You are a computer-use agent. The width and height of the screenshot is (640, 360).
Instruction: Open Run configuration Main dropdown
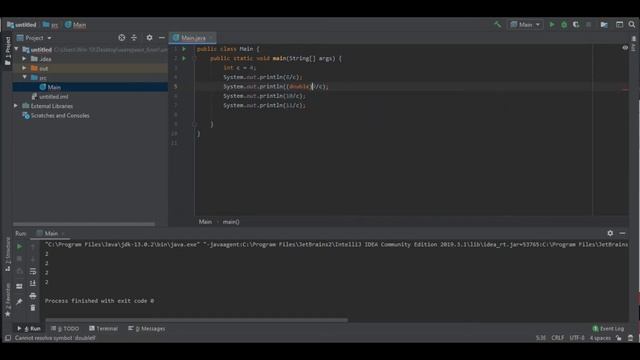[525, 25]
